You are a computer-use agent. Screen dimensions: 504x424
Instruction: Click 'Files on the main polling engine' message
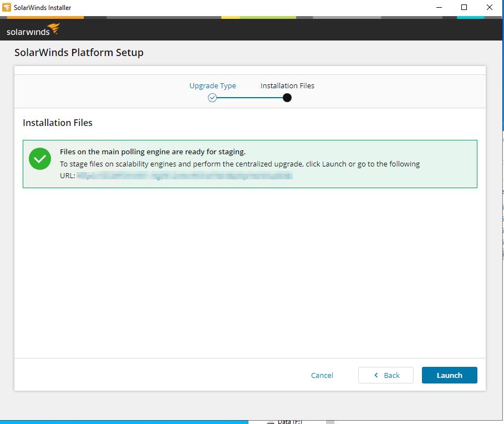(x=152, y=152)
